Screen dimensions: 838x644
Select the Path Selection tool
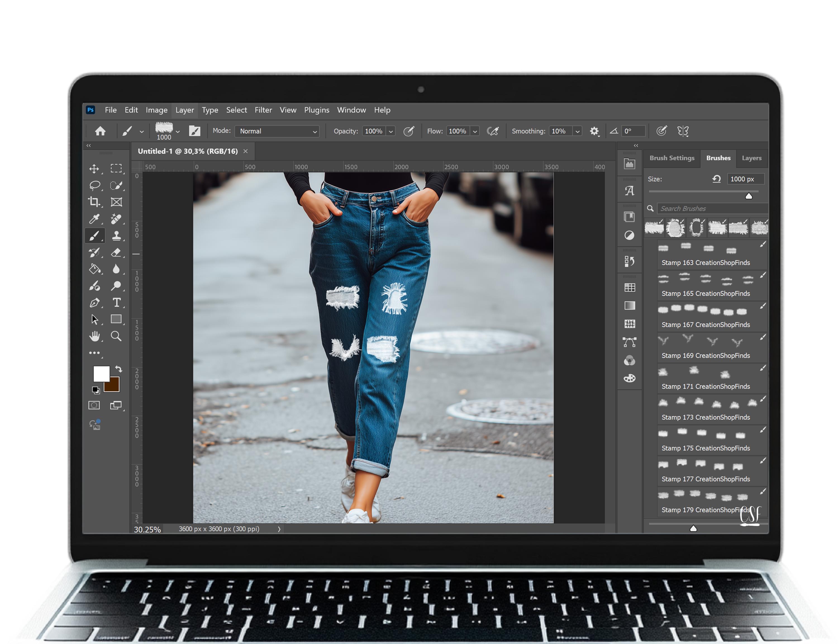(94, 319)
